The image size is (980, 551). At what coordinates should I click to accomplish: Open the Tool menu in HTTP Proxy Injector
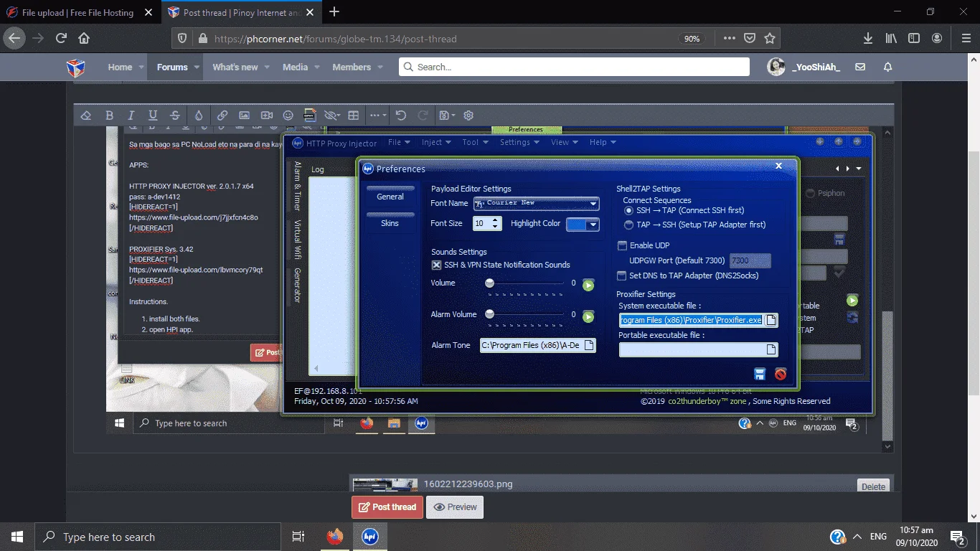point(474,142)
